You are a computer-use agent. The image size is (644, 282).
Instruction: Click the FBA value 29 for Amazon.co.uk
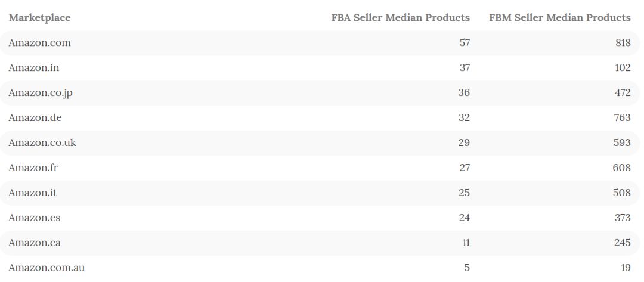[464, 143]
